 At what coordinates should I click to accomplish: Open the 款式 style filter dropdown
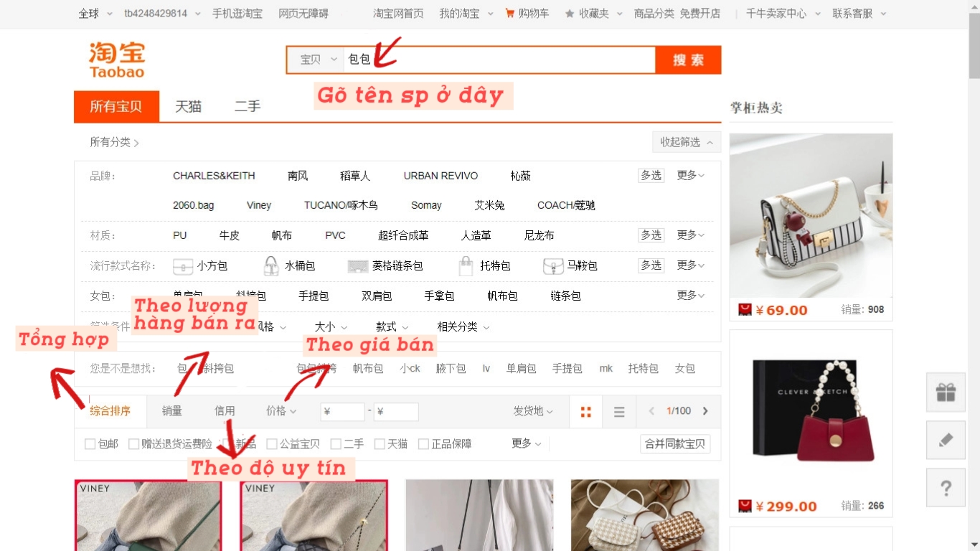click(x=392, y=326)
